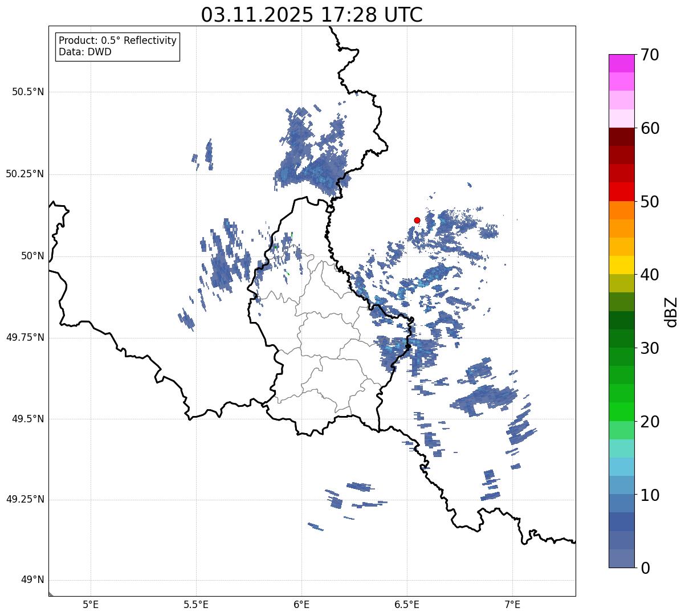Viewport: 685px width, 616px height.
Task: Click the "Data: DWD" label
Action: click(85, 52)
